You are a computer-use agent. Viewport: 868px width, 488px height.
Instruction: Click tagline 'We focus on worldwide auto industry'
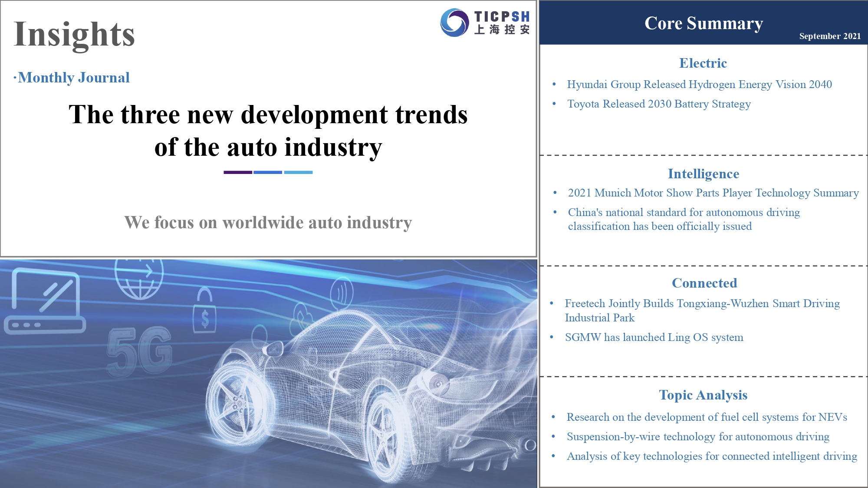point(268,223)
